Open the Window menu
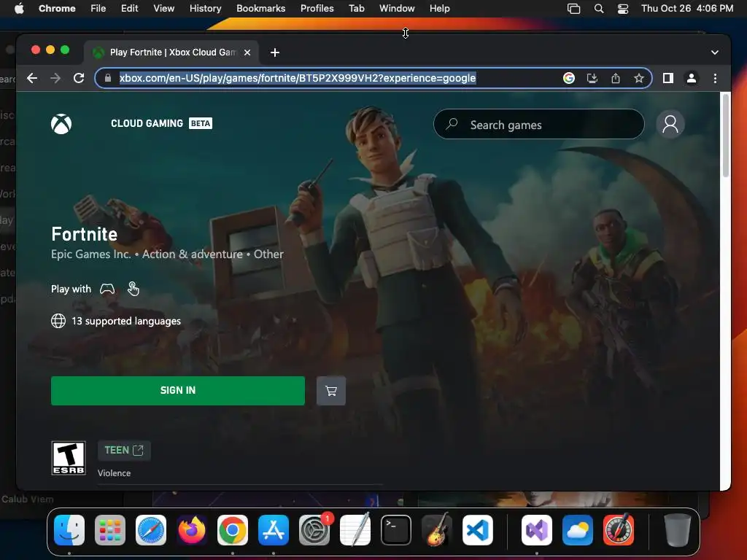This screenshot has width=747, height=560. pyautogui.click(x=397, y=9)
